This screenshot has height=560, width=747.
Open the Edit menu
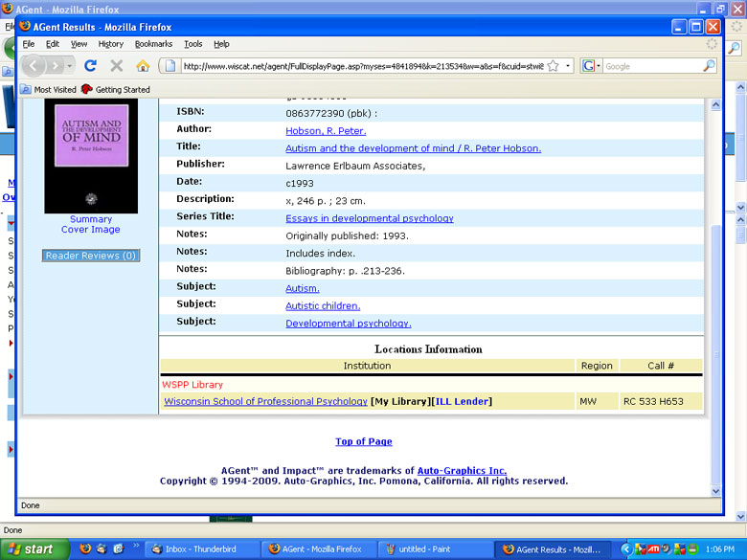(53, 44)
